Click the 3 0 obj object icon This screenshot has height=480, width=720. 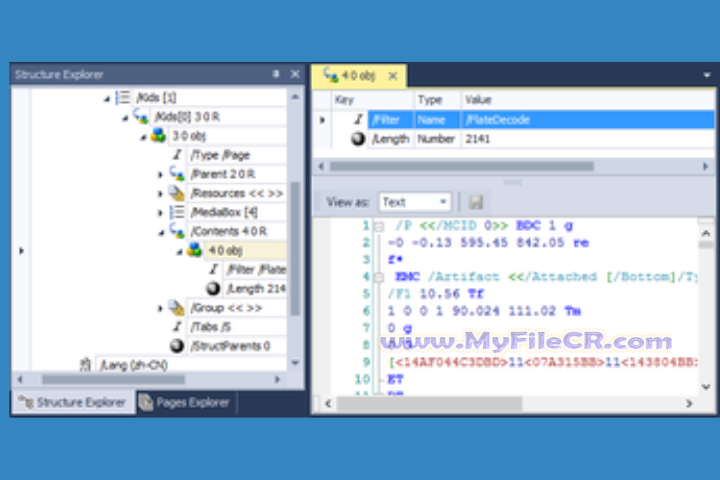pos(158,135)
